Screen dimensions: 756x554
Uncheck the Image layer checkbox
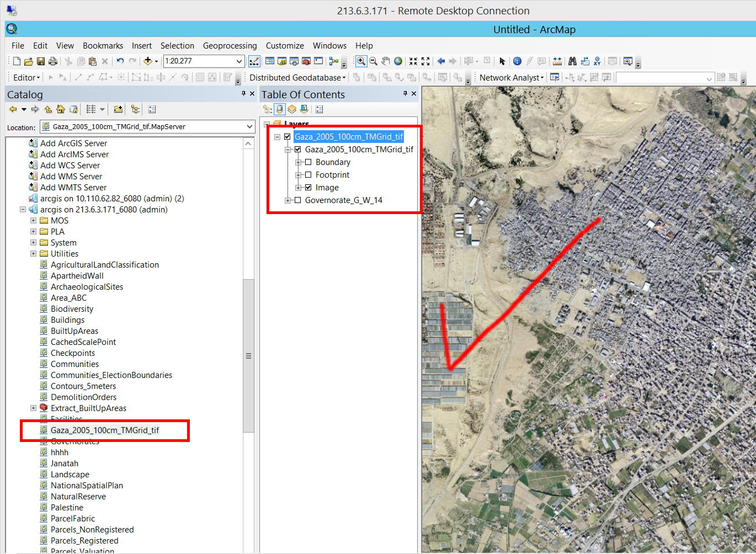coord(308,188)
